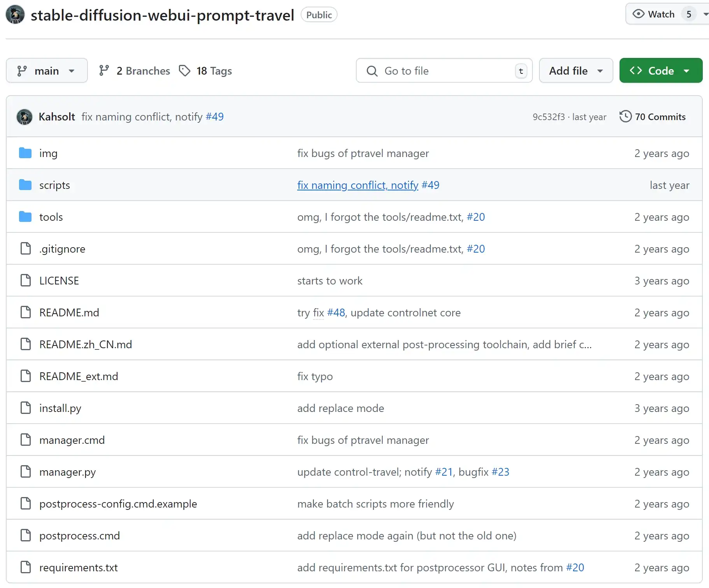View 70 Commits history

click(660, 117)
